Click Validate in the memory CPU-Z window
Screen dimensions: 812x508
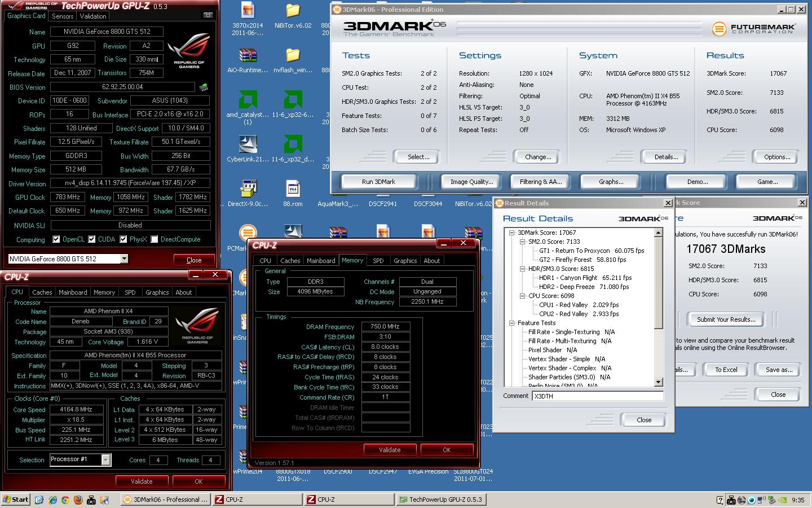(x=390, y=450)
